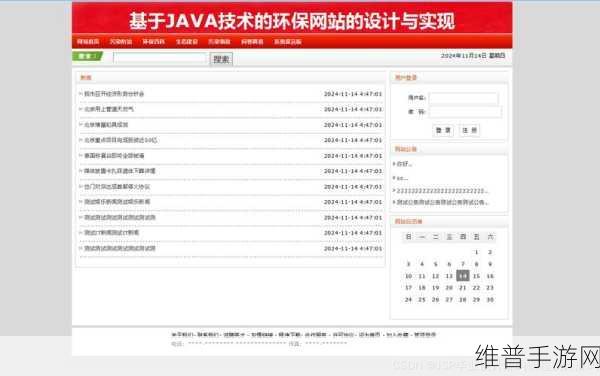600x376 pixels.
Task: Click the 用户名 username input field
Action: (463, 98)
